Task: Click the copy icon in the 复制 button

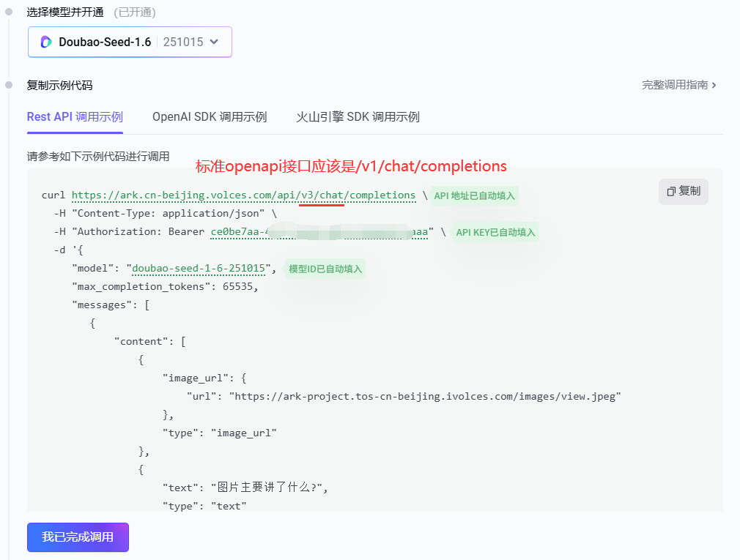Action: (x=670, y=191)
